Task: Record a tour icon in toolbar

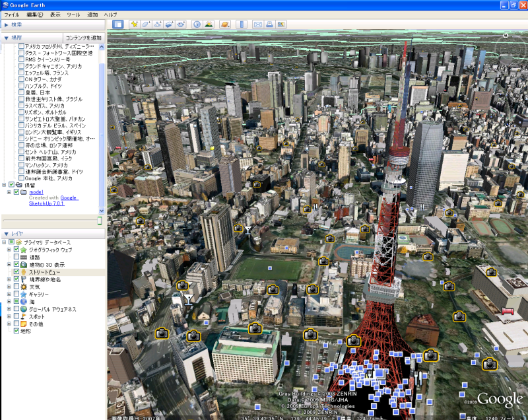Action: [181, 24]
